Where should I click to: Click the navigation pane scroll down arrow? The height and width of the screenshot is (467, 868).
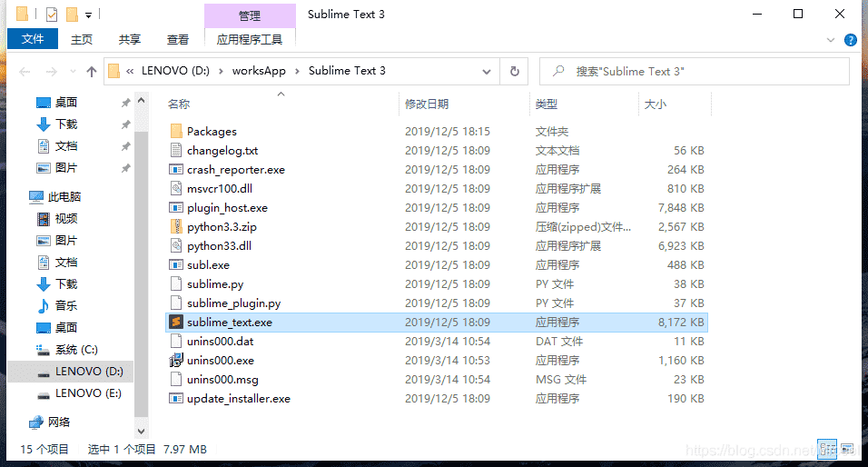141,431
